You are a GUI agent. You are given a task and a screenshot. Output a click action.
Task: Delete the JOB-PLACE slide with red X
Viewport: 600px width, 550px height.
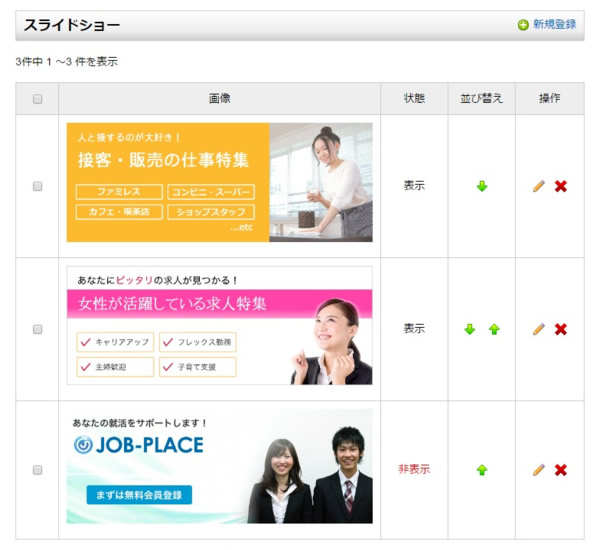[x=561, y=470]
